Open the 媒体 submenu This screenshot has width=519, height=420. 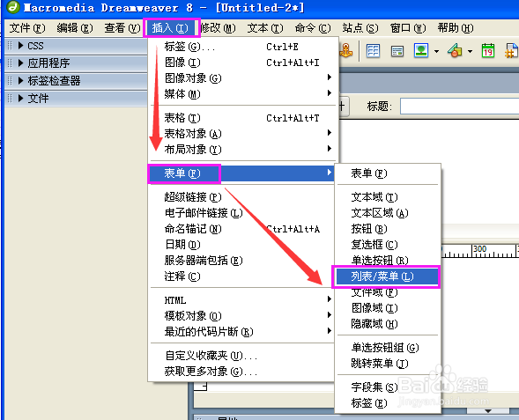243,94
